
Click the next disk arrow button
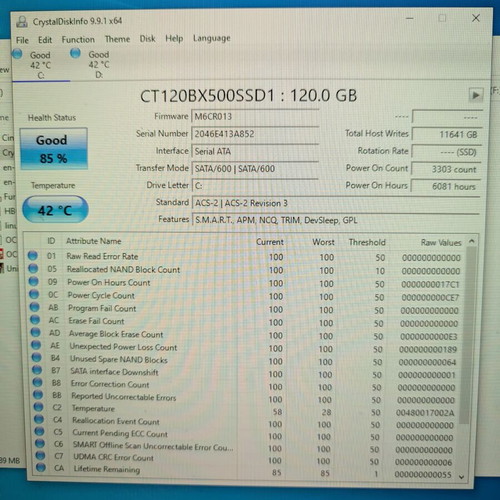pos(476,95)
